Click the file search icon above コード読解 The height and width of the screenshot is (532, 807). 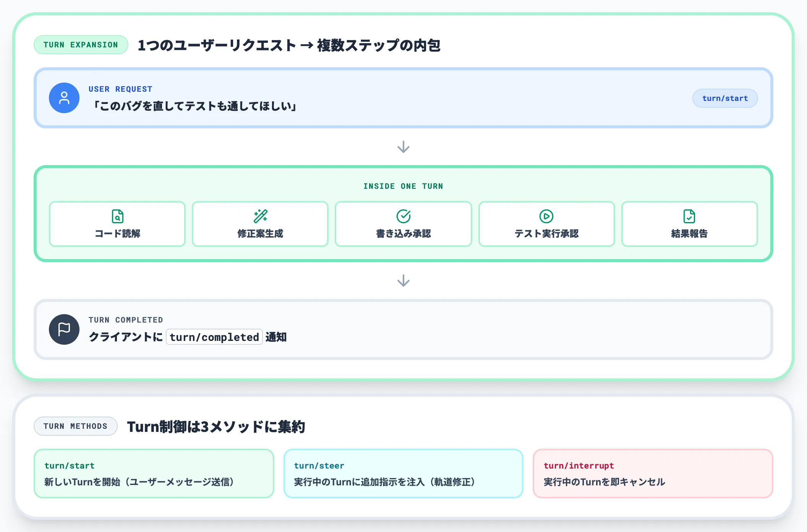pos(117,216)
